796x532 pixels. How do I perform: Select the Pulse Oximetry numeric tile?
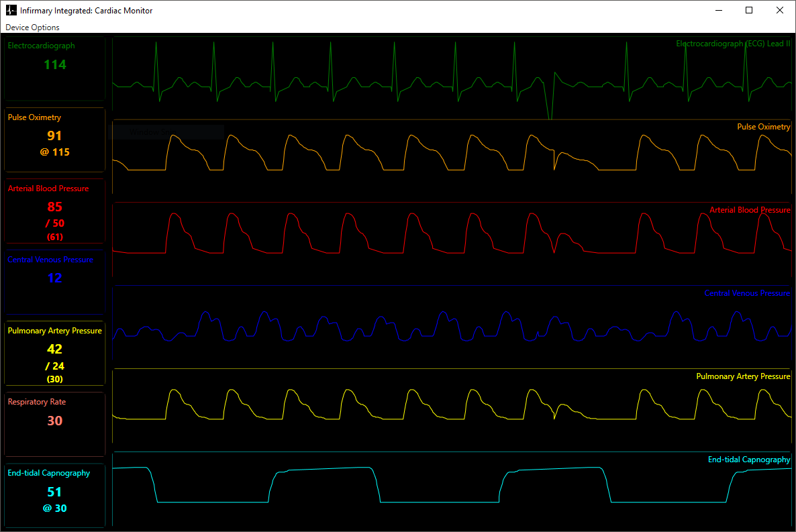coord(55,140)
